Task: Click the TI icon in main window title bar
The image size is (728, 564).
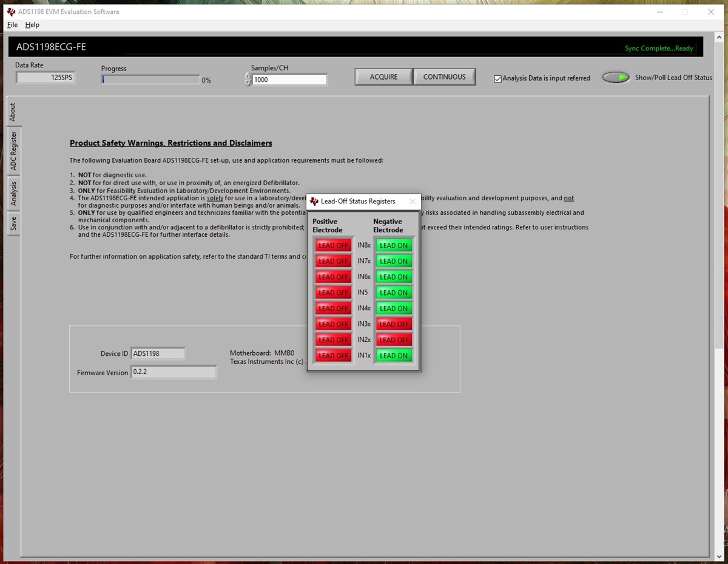Action: click(x=11, y=12)
